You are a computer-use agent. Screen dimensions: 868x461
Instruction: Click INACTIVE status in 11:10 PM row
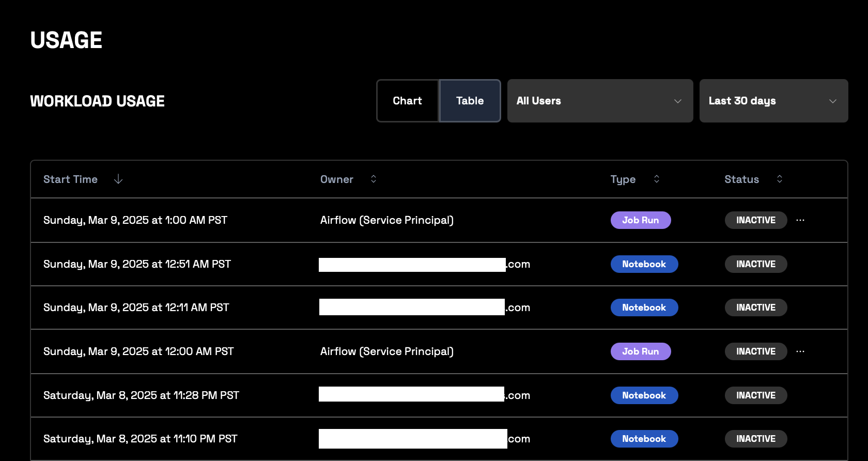(x=756, y=439)
